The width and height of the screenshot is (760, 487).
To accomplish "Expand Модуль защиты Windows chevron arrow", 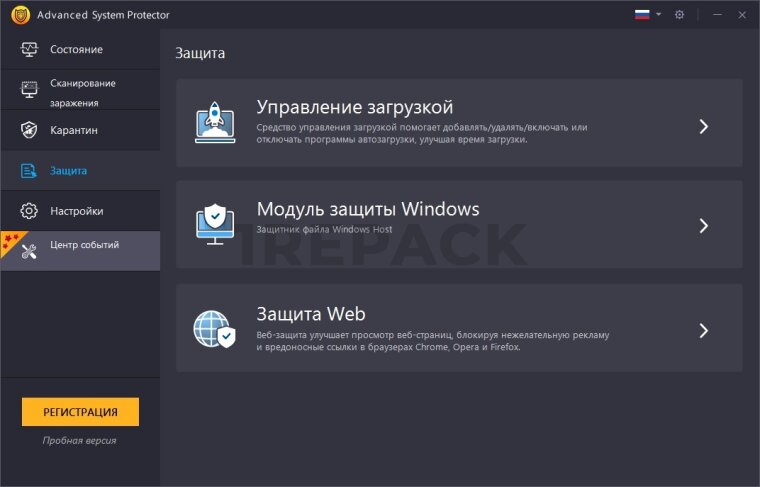I will pos(704,225).
